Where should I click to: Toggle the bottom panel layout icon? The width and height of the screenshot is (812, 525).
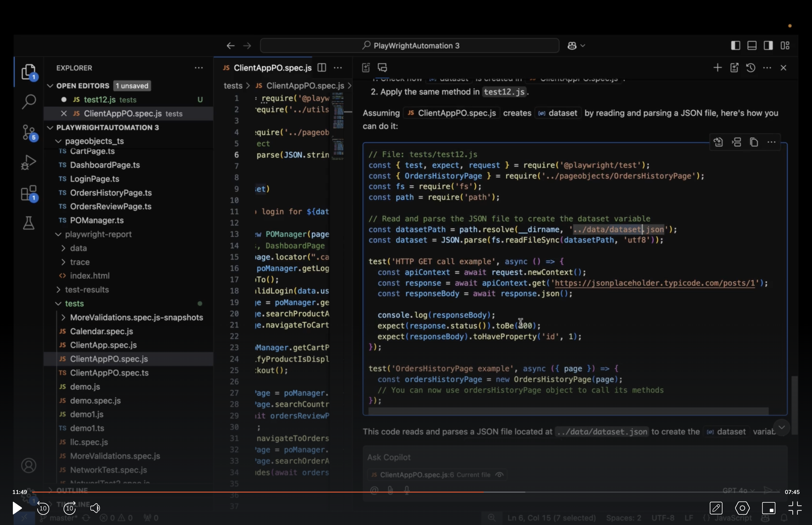752,46
